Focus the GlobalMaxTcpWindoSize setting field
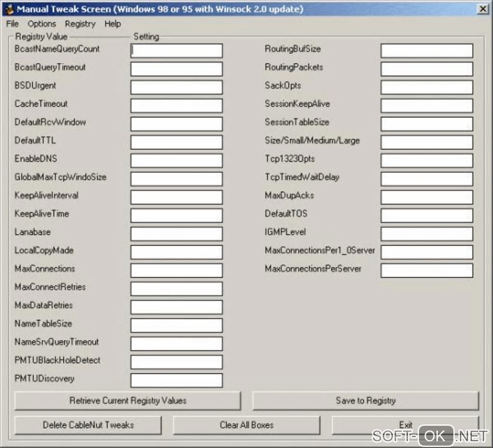The height and width of the screenshot is (448, 493). click(176, 179)
